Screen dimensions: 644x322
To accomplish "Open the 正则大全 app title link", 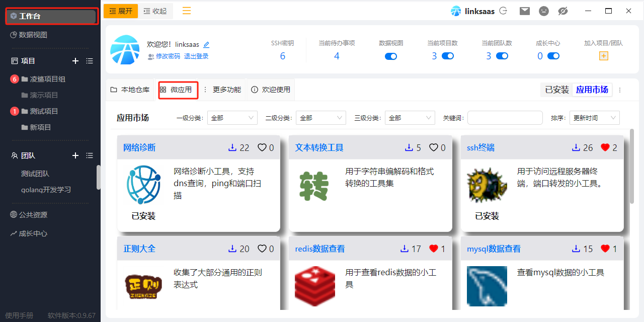I will point(139,249).
